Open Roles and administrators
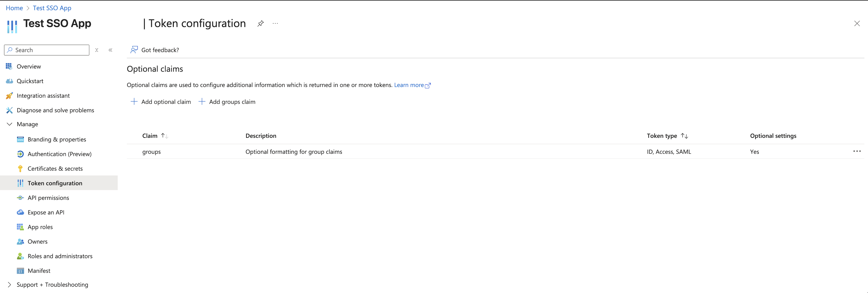The image size is (868, 293). (x=60, y=256)
